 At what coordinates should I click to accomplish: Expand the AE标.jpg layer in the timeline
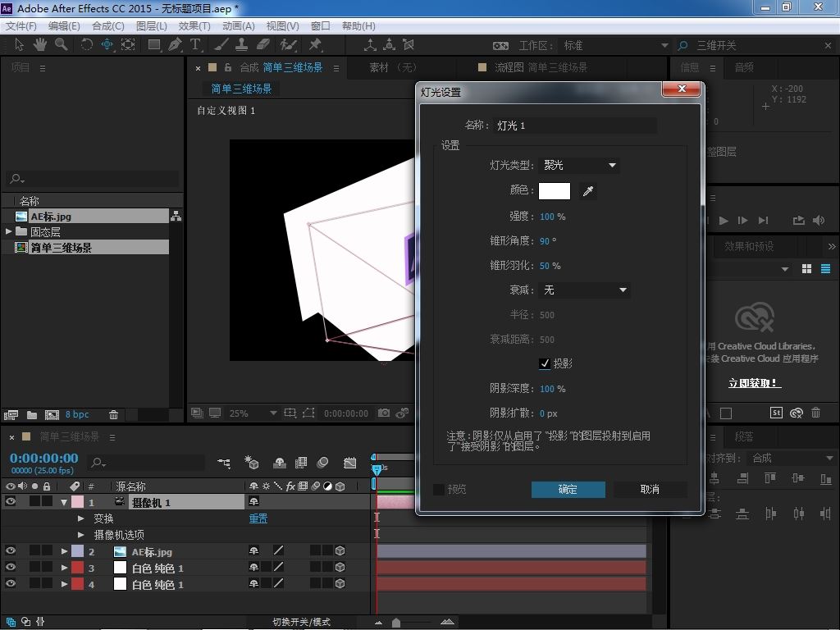pyautogui.click(x=64, y=551)
